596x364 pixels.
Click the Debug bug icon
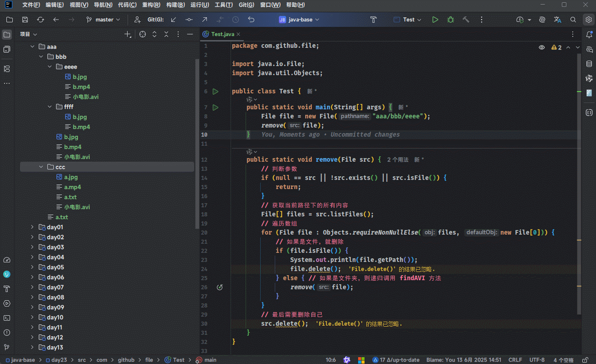click(x=450, y=20)
